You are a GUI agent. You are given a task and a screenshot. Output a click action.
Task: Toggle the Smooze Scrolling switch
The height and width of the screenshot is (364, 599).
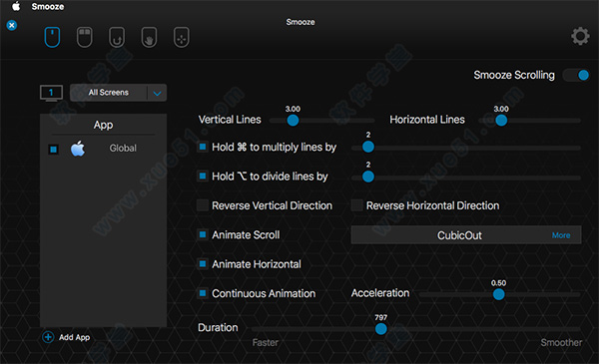click(x=576, y=75)
